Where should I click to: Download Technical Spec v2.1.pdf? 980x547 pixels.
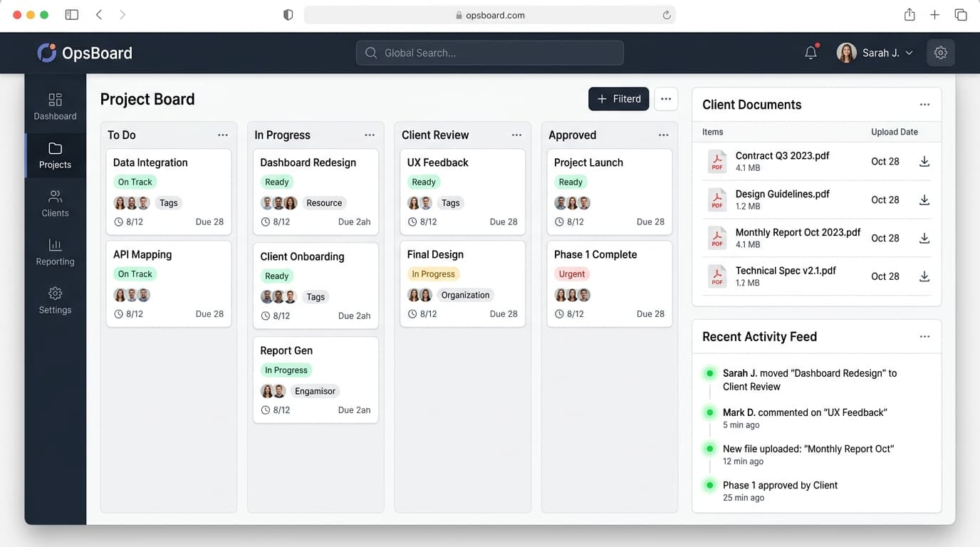tap(924, 276)
